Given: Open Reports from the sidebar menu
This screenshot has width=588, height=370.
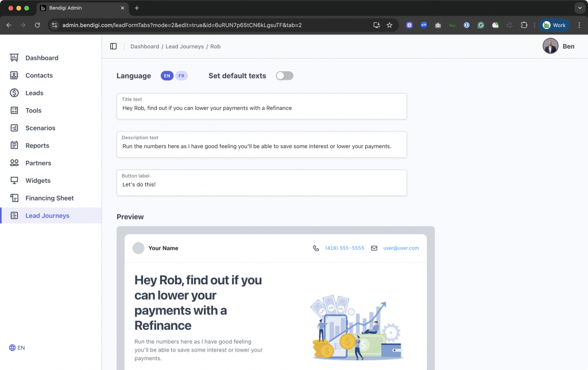Looking at the screenshot, I should tap(37, 146).
